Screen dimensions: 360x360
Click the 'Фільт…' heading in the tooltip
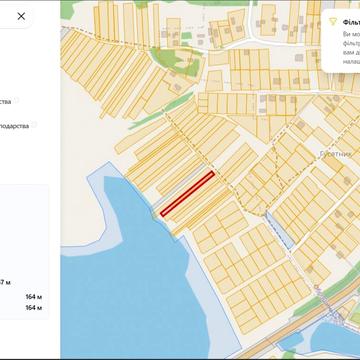(x=351, y=22)
